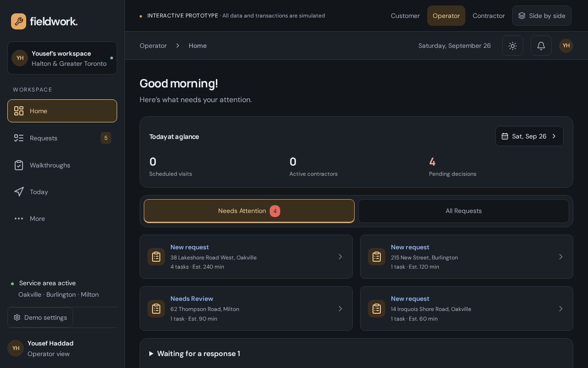Switch to the All Requests tab
The image size is (588, 368).
[464, 211]
